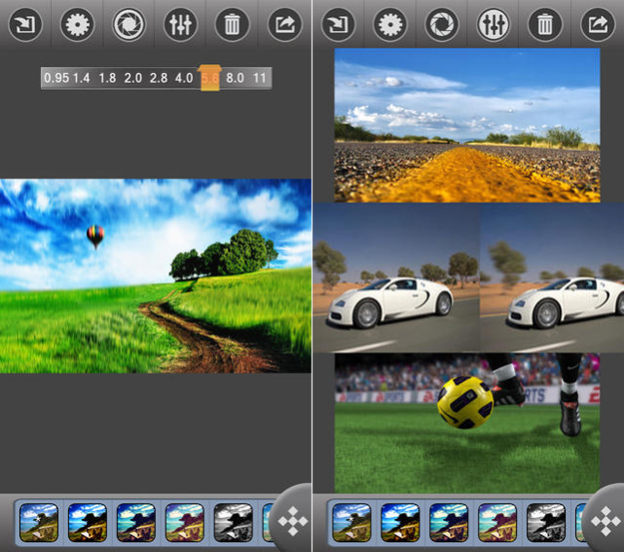Open settings gear on the right screen
Screen dimensions: 624x552
[390, 25]
